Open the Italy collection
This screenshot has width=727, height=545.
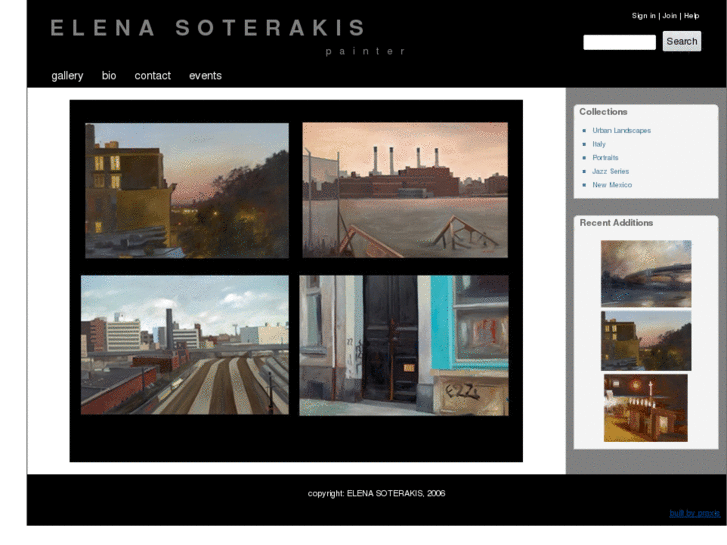pyautogui.click(x=599, y=144)
